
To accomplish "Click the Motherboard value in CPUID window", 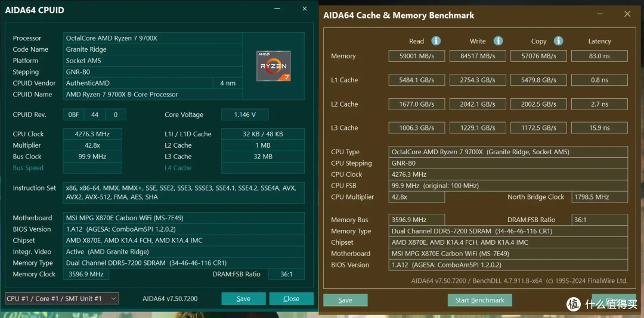I will point(184,218).
